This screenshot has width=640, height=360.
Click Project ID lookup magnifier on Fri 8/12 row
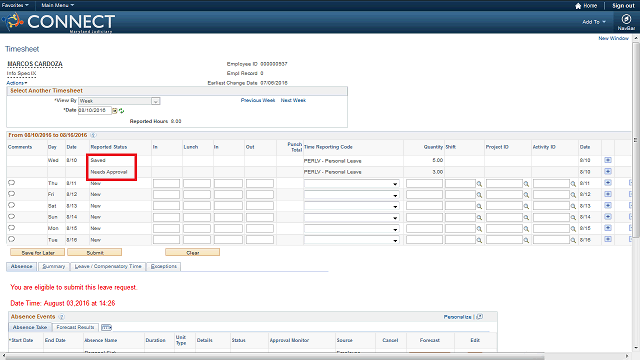point(526,195)
